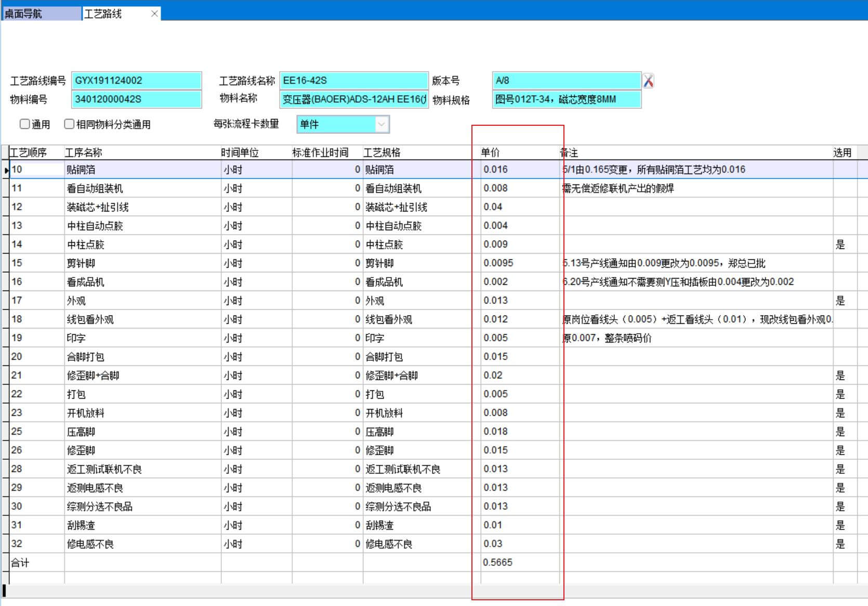Select the 单价 cell for 剪针脚 row
This screenshot has width=868, height=606.
pos(520,263)
